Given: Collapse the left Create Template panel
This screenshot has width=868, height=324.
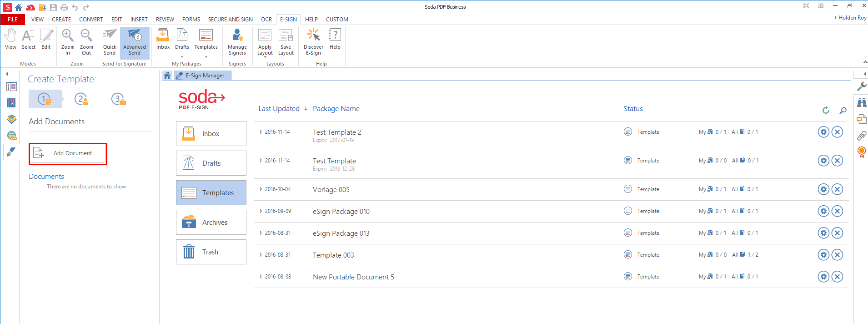Looking at the screenshot, I should tap(7, 74).
